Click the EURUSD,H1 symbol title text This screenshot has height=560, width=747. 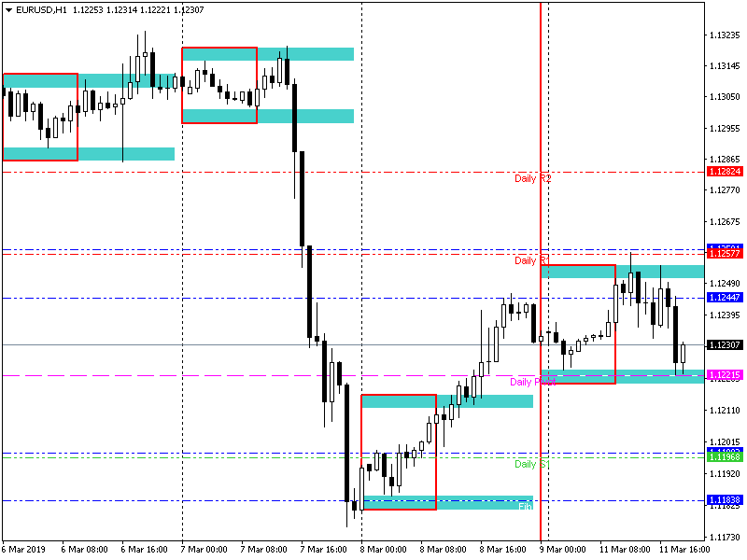point(46,9)
